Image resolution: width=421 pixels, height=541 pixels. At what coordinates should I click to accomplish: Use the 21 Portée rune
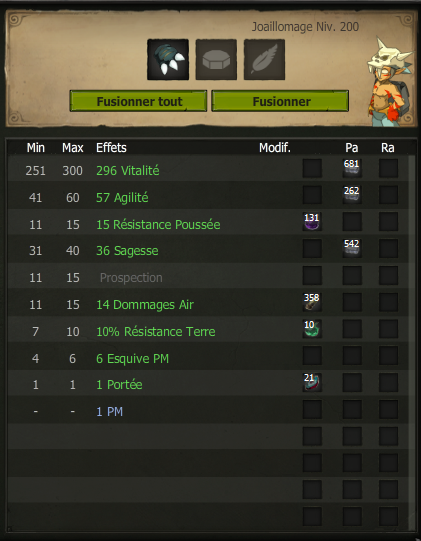312,382
